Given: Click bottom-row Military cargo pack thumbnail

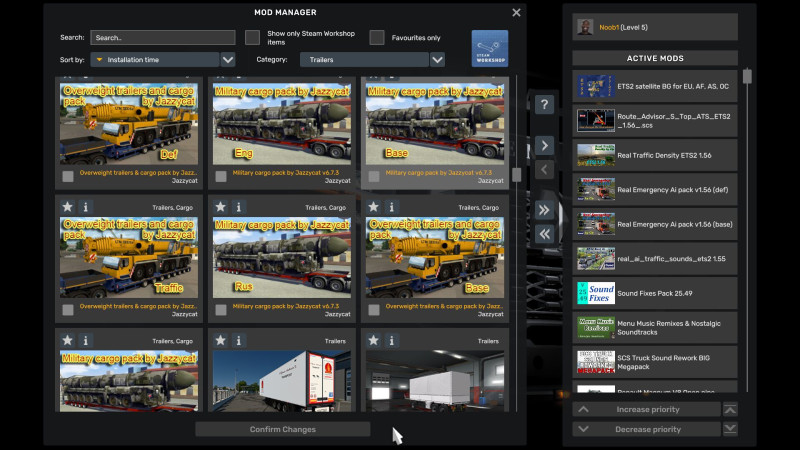Looking at the screenshot, I should 129,381.
